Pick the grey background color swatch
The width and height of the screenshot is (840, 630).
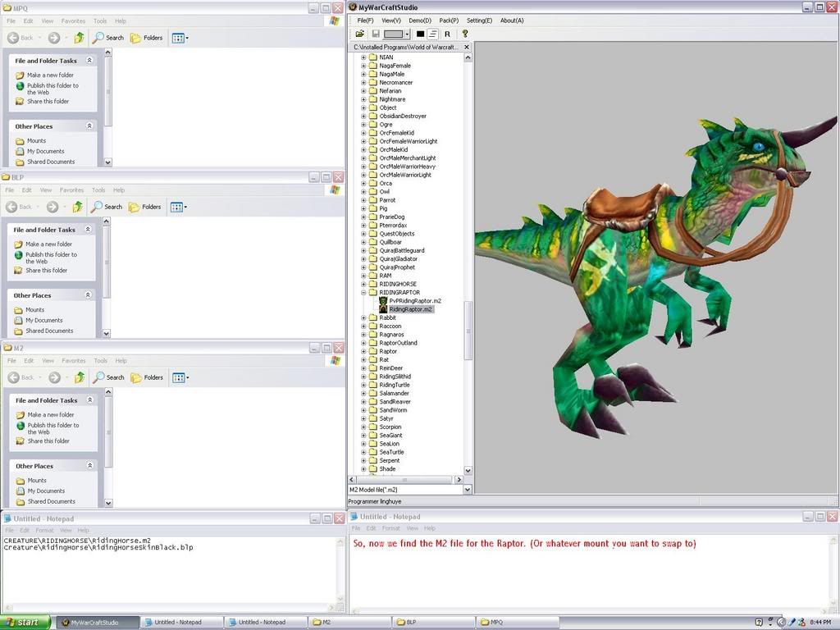pyautogui.click(x=393, y=34)
